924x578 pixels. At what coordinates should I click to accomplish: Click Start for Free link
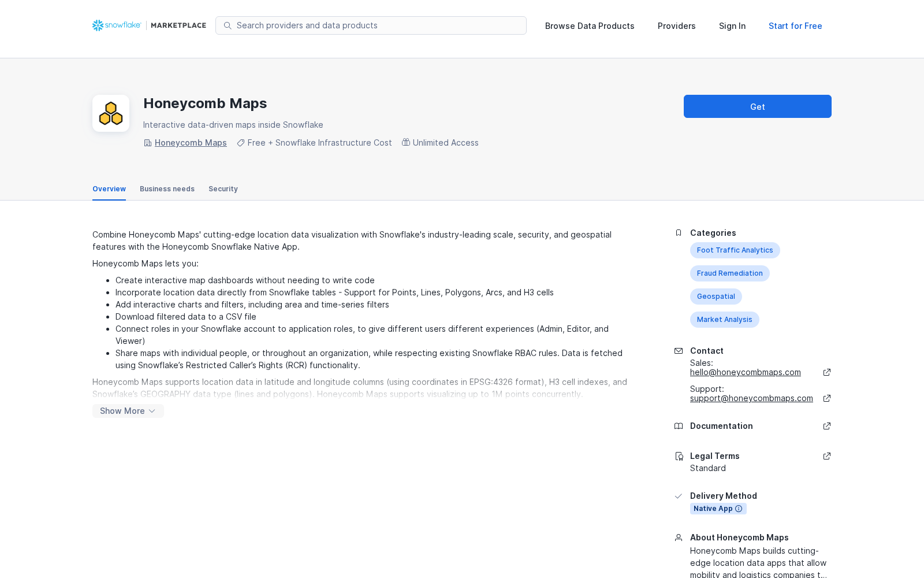(795, 26)
